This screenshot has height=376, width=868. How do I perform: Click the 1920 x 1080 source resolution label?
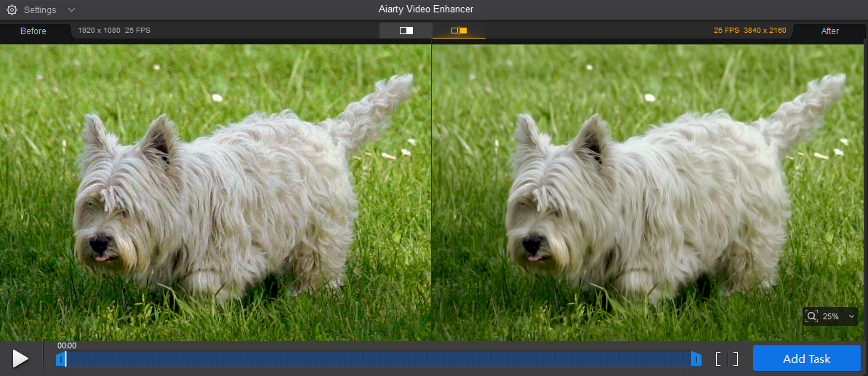98,31
